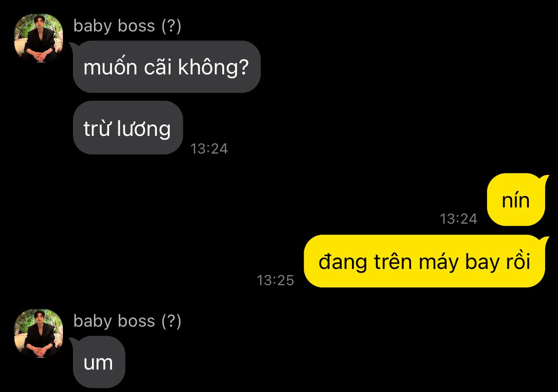Click the top "baby boss (?)" sender name
Image resolution: width=558 pixels, height=392 pixels.
coord(127,26)
